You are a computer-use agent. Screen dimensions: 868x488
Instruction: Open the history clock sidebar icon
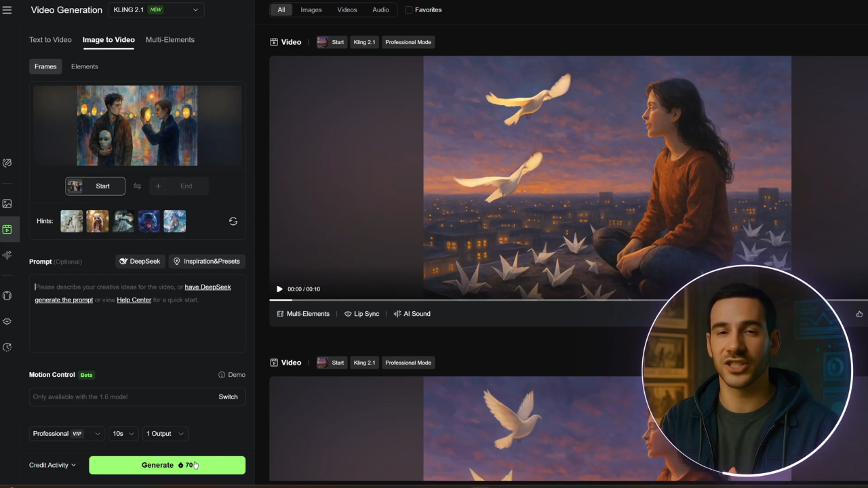pos(7,347)
